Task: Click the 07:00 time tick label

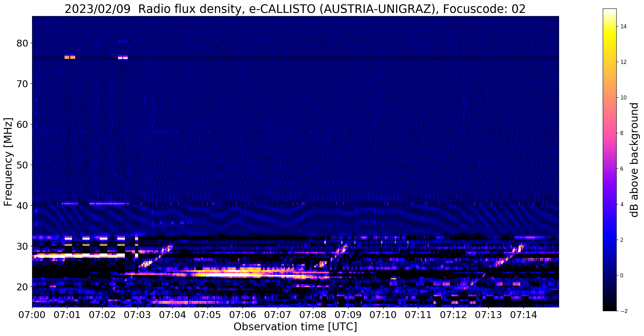Action: pos(32,315)
